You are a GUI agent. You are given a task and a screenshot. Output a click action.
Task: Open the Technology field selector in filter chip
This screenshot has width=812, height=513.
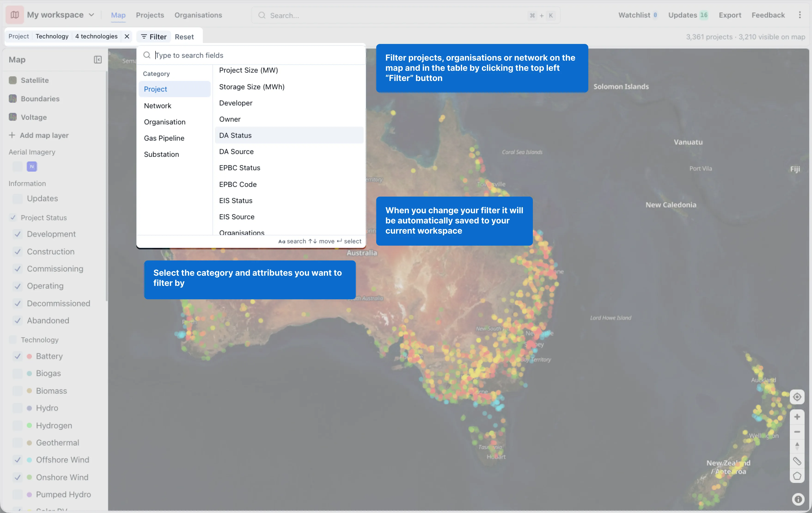point(52,37)
